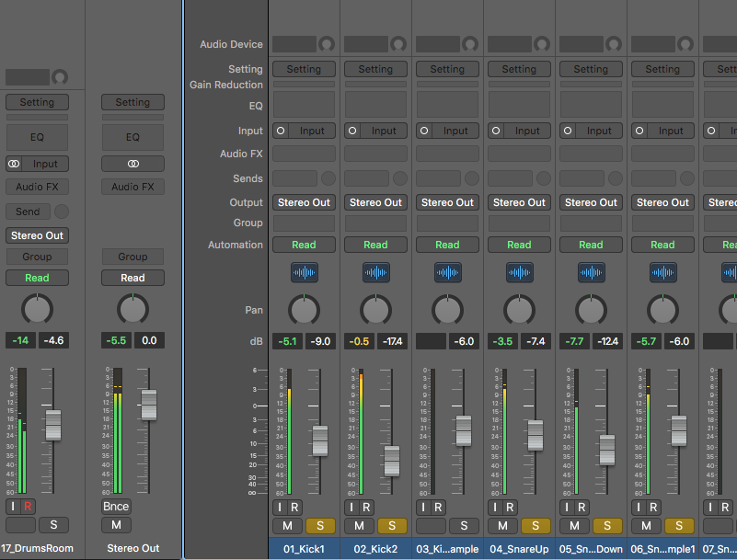This screenshot has height=560, width=737.
Task: Click fader value -9.0 on 01_Kick1
Action: click(320, 341)
